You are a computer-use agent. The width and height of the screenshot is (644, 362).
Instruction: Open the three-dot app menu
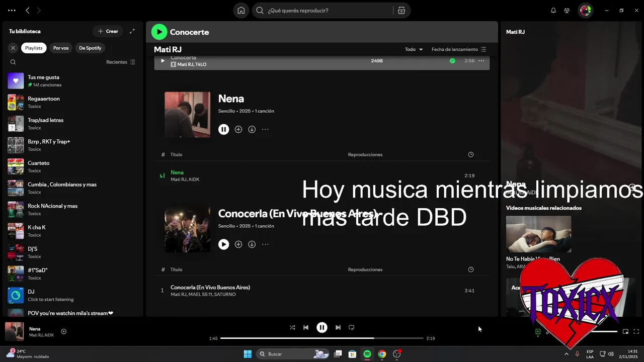pyautogui.click(x=12, y=11)
